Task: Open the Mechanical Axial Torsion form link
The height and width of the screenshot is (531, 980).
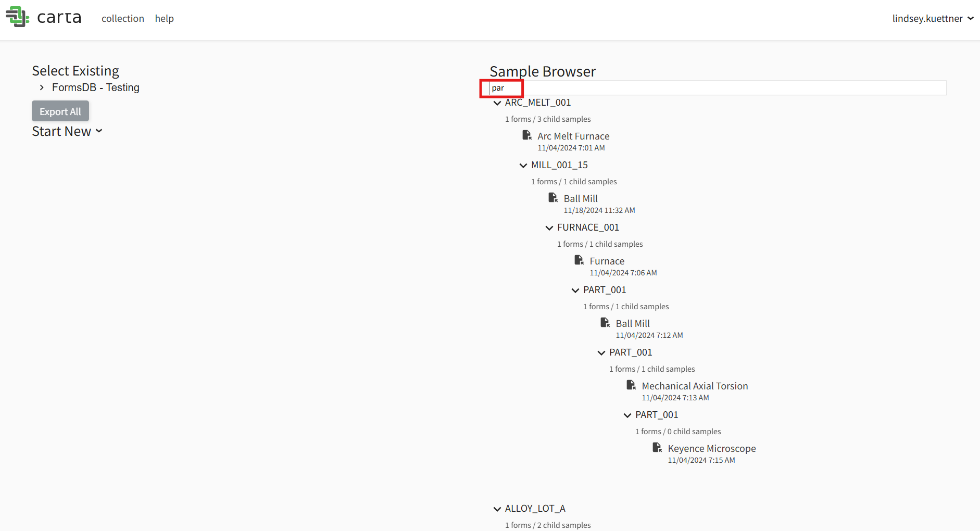Action: tap(695, 386)
